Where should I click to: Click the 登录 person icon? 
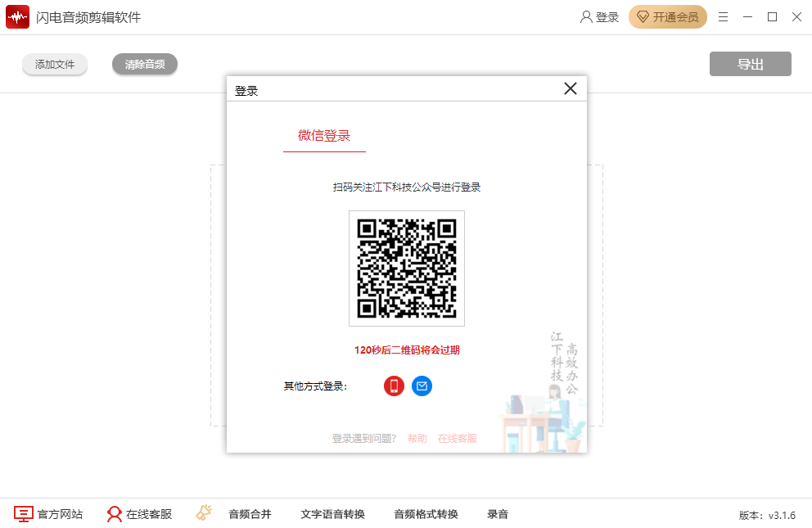[586, 16]
